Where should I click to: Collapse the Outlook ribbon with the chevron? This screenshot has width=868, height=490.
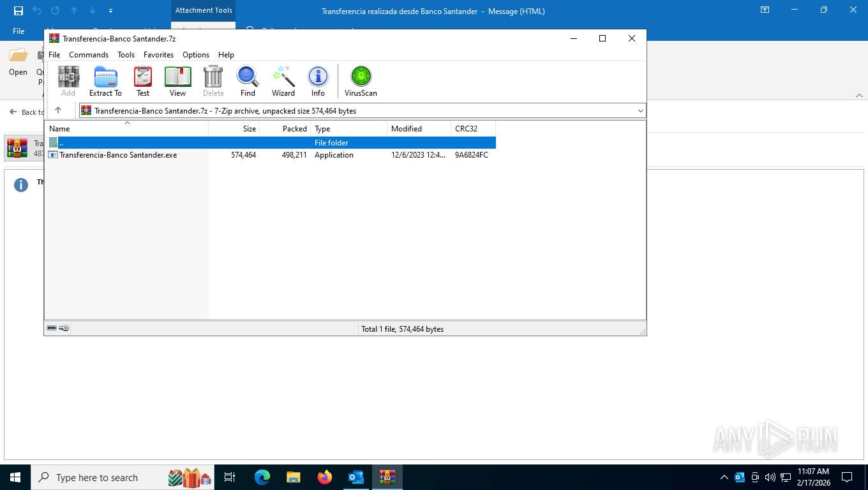[x=859, y=95]
